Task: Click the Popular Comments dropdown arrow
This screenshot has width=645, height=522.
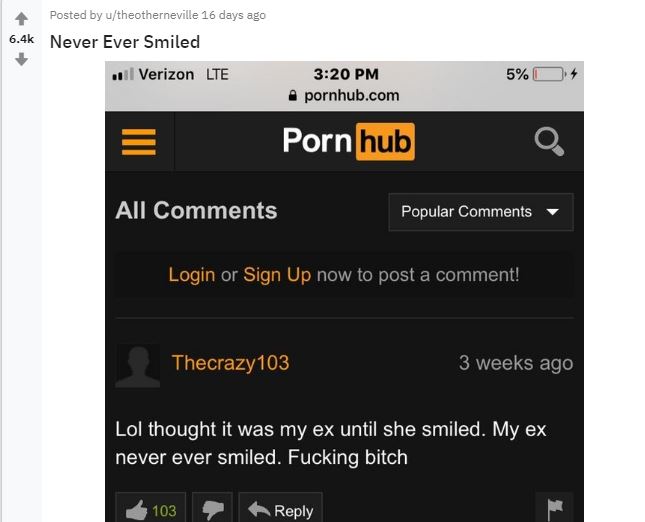Action: pos(552,212)
